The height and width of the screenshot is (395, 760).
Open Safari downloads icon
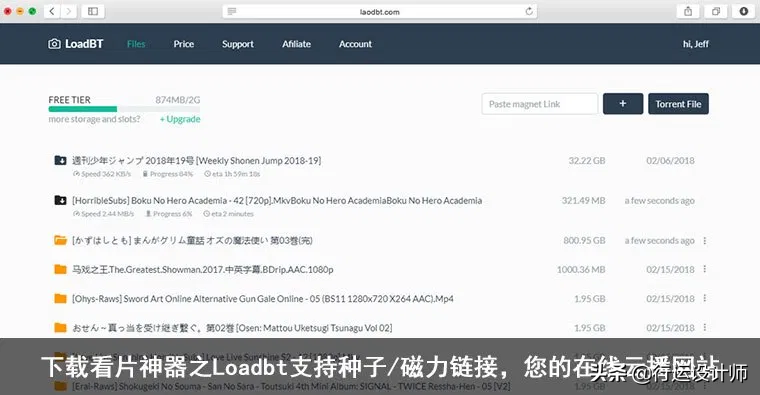pos(744,11)
